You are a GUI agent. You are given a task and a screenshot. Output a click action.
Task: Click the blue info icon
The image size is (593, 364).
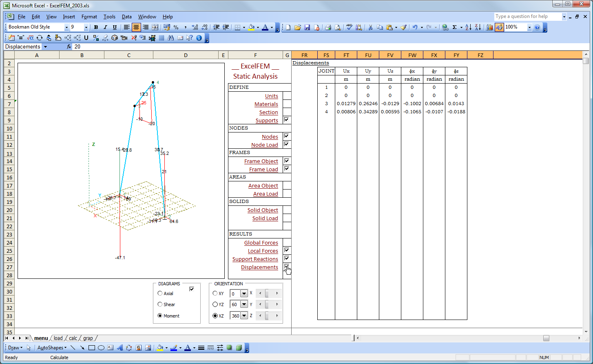(x=199, y=38)
